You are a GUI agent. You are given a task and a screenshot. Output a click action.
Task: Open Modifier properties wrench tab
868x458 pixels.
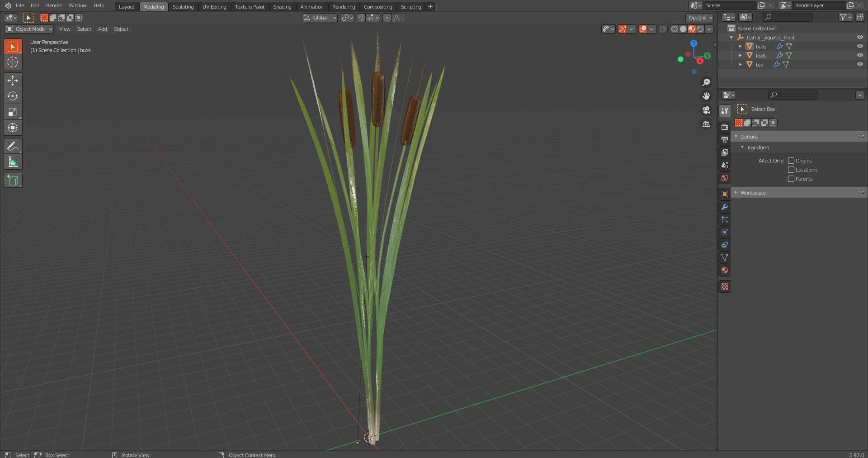click(725, 207)
